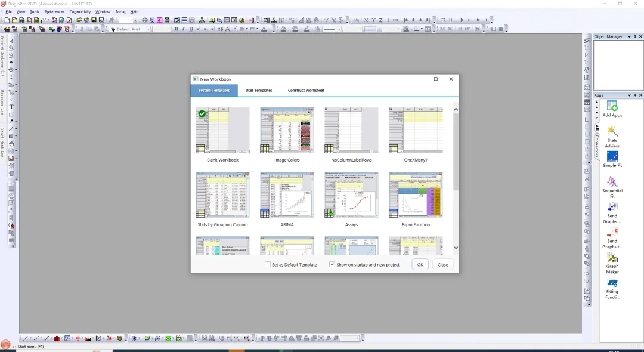Open the font size dropdown
Image resolution: width=644 pixels, height=352 pixels.
tap(169, 29)
